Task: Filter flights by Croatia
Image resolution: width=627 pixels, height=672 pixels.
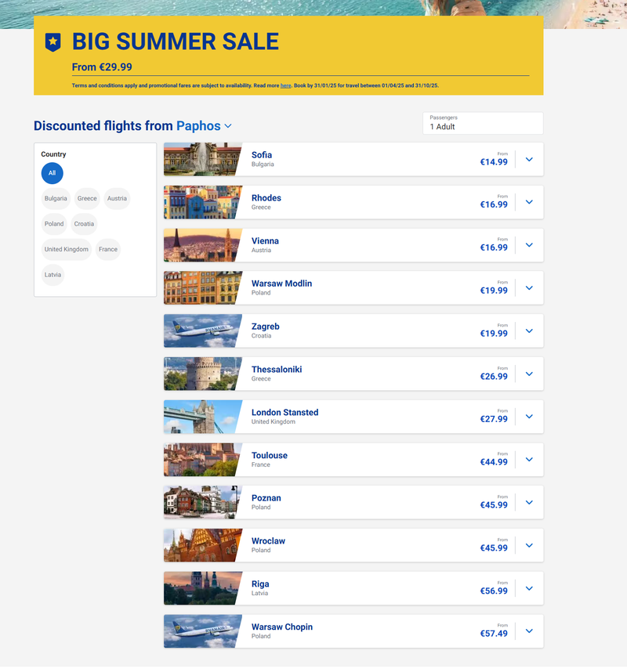Action: (84, 224)
